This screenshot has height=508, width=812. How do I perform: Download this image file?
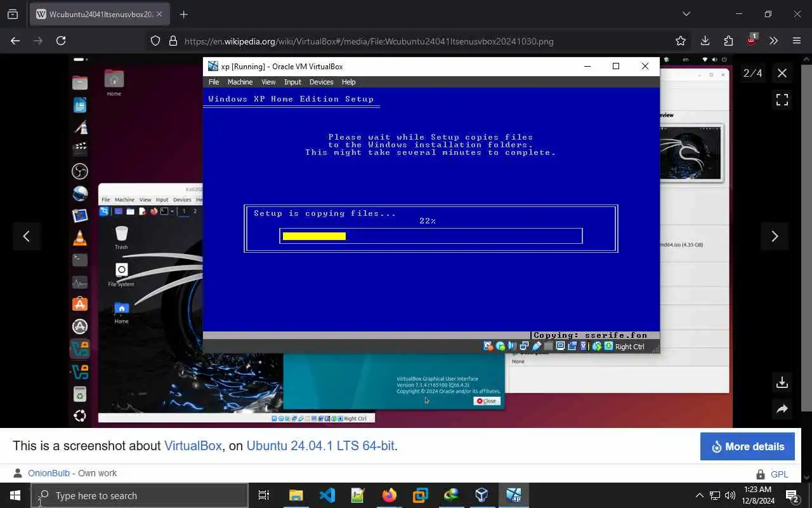click(x=782, y=383)
